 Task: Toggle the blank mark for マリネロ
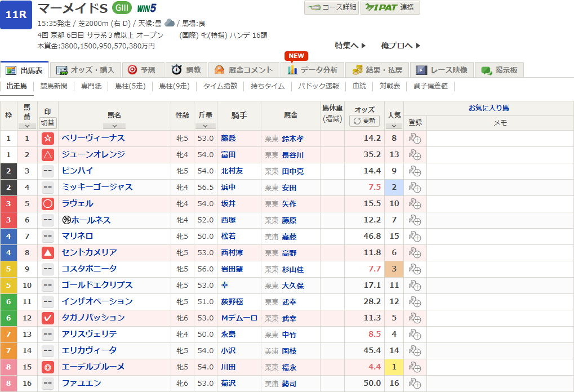48,237
